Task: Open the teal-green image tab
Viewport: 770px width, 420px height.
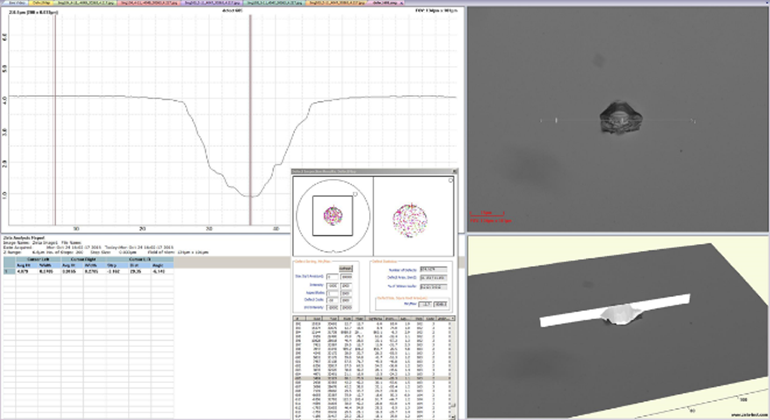Action: 274,2
